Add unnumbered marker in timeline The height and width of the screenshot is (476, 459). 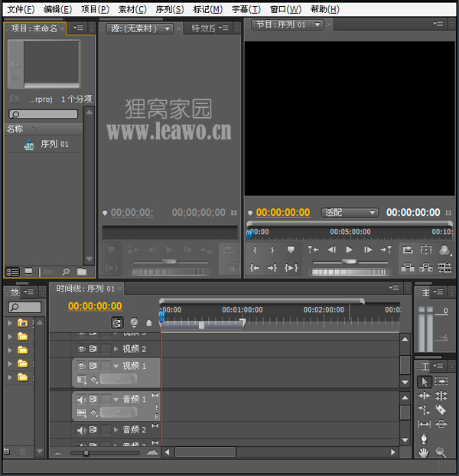[148, 322]
